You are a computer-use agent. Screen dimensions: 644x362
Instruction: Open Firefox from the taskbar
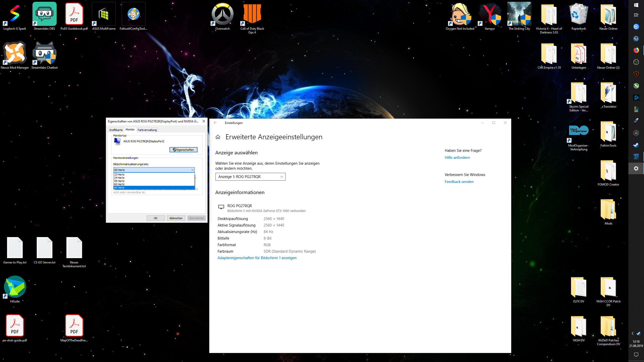pyautogui.click(x=636, y=50)
